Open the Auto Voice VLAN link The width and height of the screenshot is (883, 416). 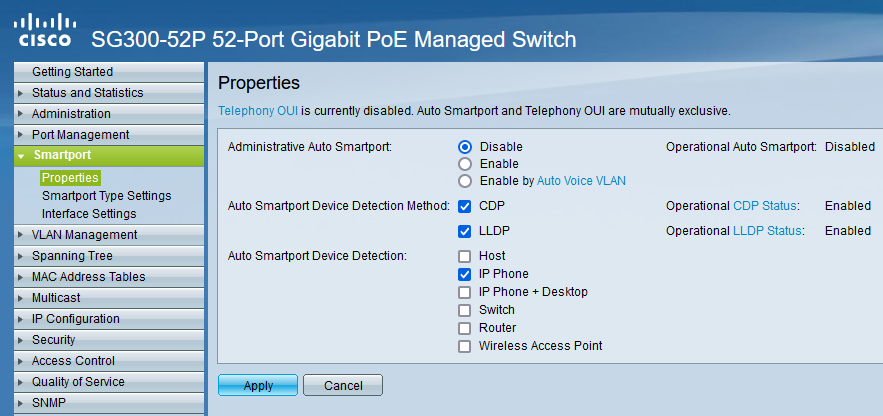coord(581,181)
